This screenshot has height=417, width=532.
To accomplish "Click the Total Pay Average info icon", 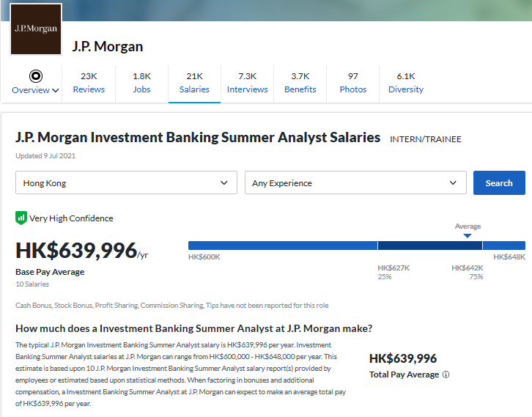I will [x=446, y=374].
